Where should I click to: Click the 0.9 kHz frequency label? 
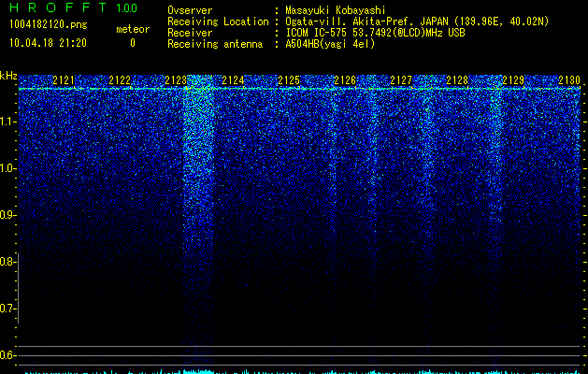7,215
